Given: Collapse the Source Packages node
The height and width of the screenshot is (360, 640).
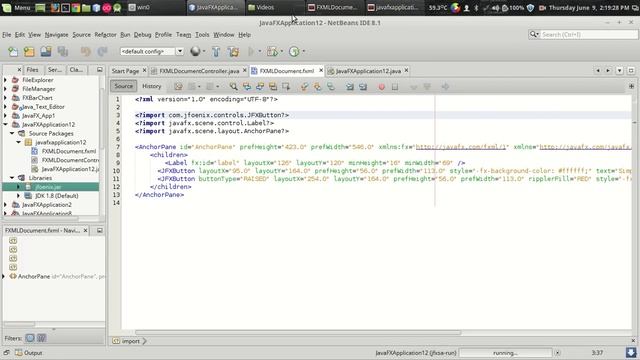Looking at the screenshot, I should pos(12,133).
